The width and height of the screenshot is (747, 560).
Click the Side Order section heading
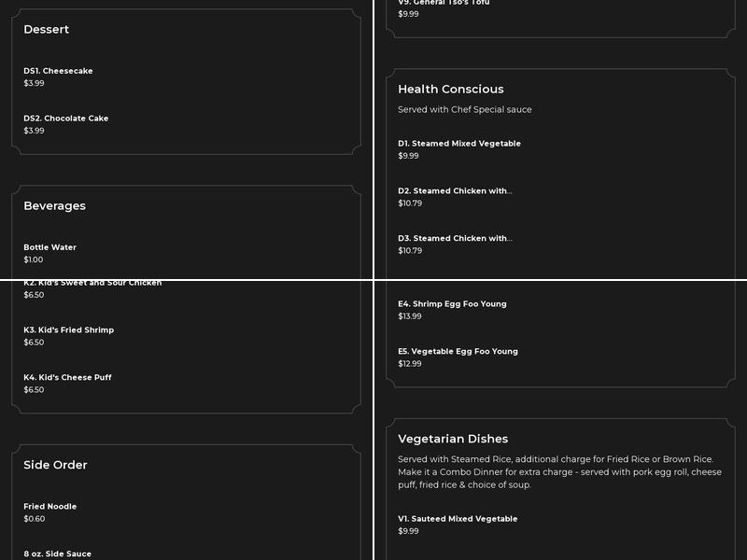55,465
